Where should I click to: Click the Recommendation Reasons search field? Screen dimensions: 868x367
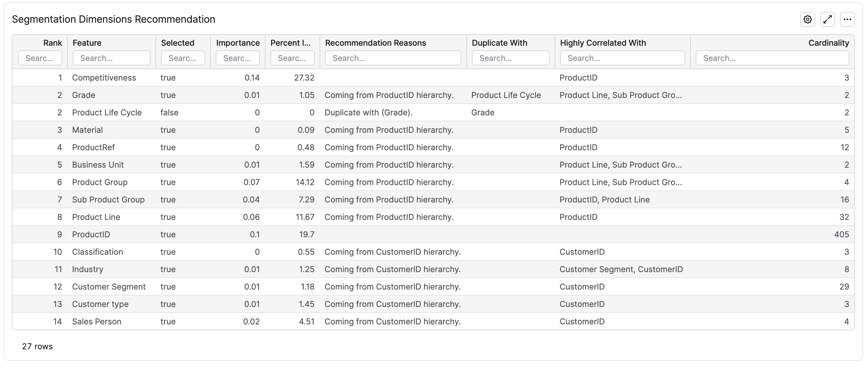click(393, 58)
